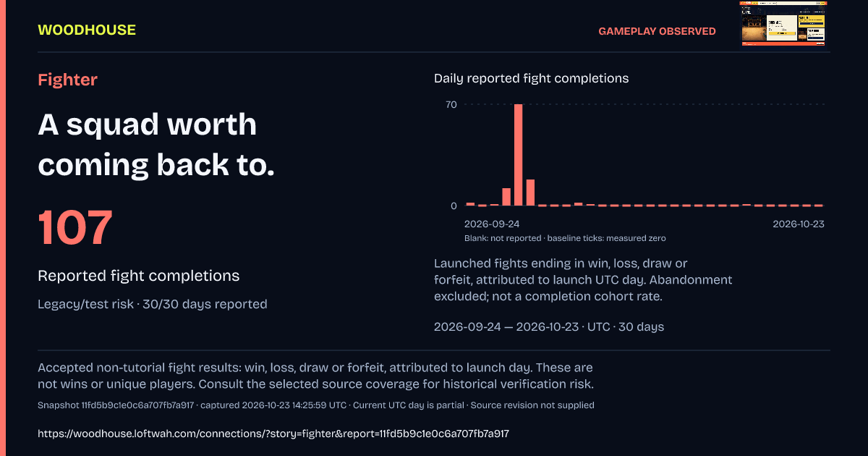The image size is (868, 456).
Task: Click the WOODHOUSE logo text
Action: (x=87, y=30)
